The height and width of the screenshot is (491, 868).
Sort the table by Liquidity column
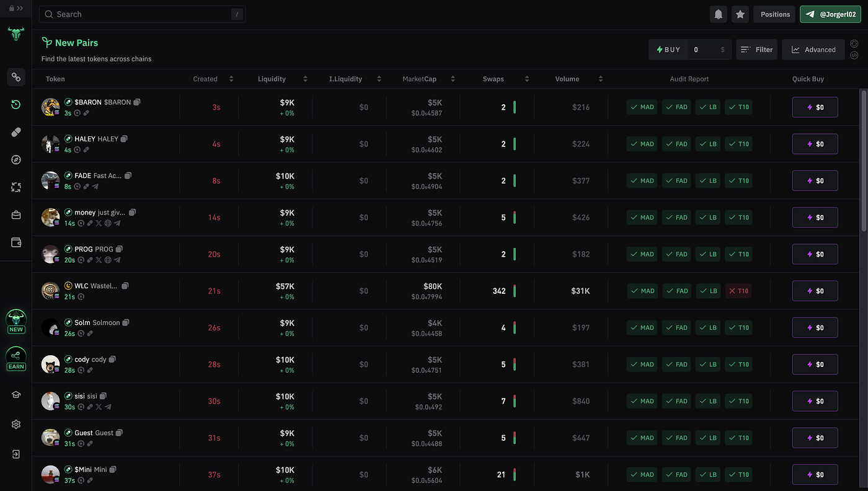tap(304, 79)
